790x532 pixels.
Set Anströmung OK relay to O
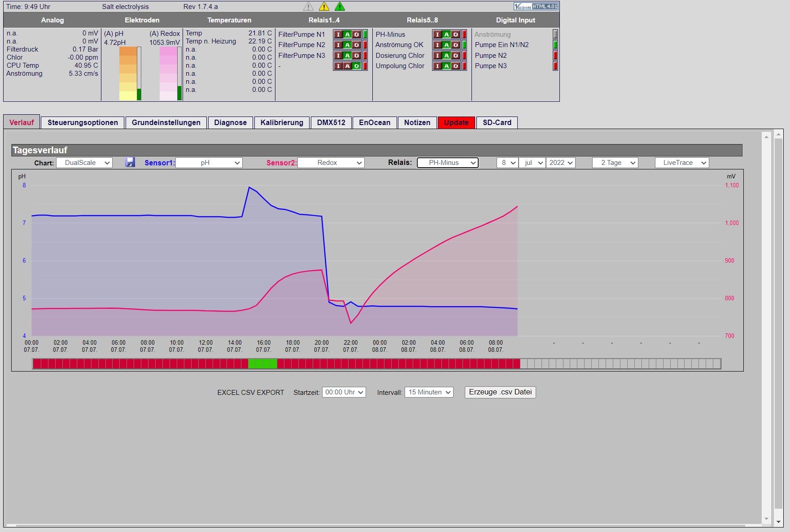(x=455, y=45)
